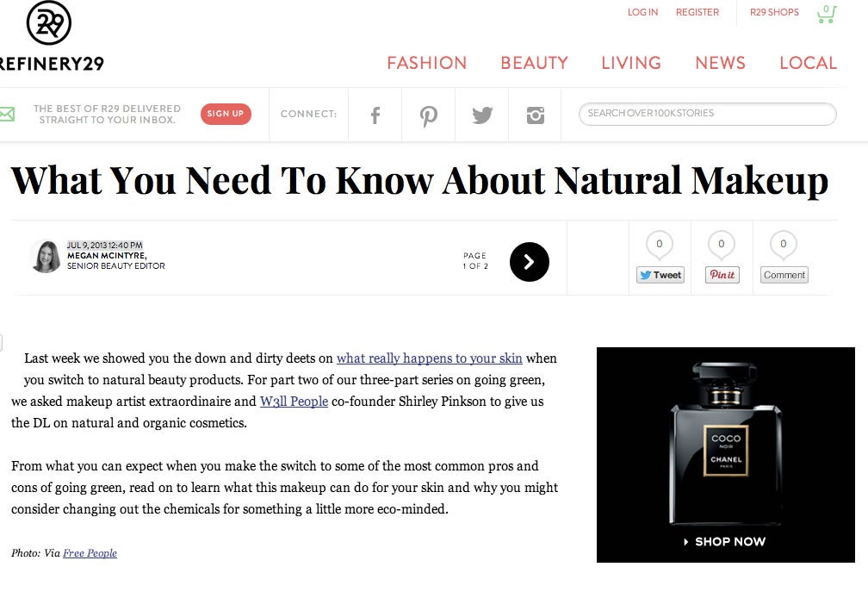Click the LOG IN link
The image size is (868, 598).
click(642, 12)
